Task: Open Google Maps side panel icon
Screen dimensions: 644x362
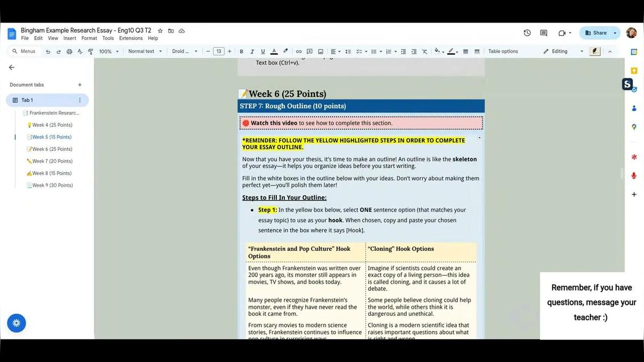Action: click(x=634, y=127)
